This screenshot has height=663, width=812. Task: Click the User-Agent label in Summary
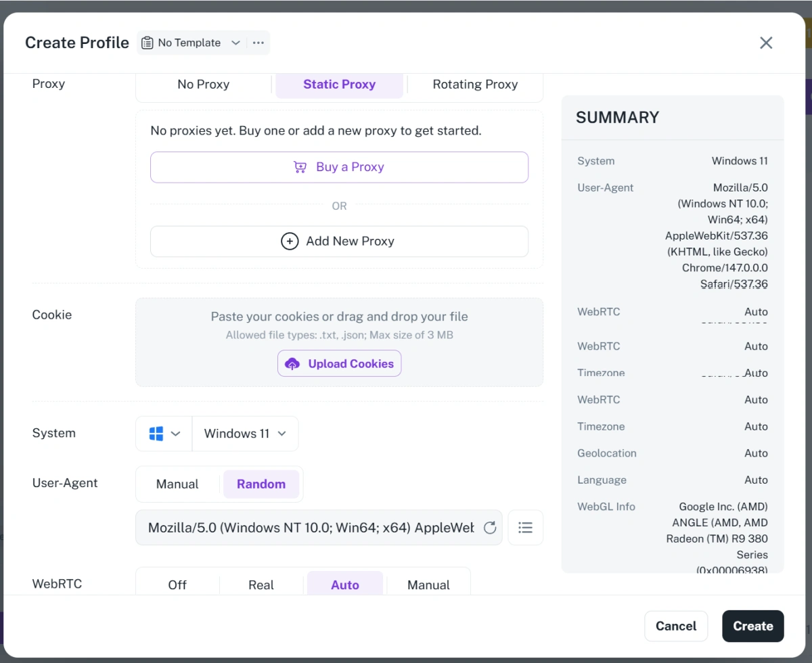click(x=606, y=188)
